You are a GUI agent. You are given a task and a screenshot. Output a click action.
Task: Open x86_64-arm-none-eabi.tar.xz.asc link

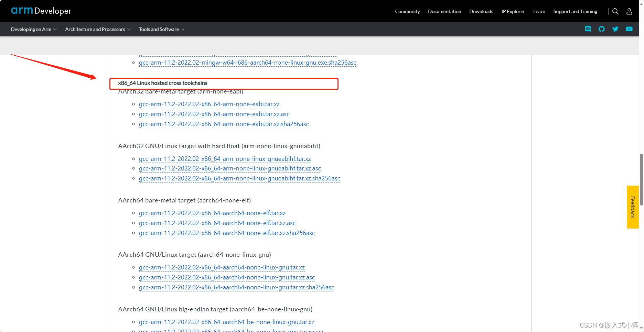[214, 114]
